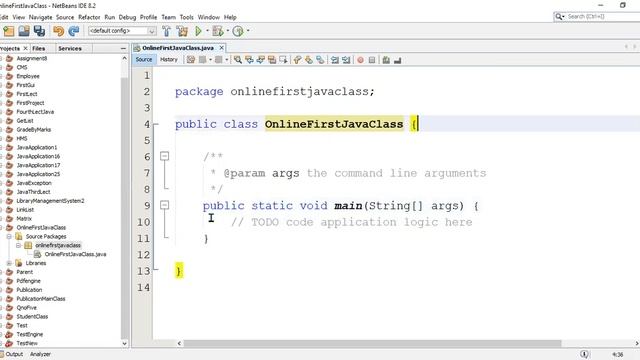Image resolution: width=640 pixels, height=360 pixels.
Task: Close the OnlineFirstJavaClass.java editor tab
Action: coord(222,48)
